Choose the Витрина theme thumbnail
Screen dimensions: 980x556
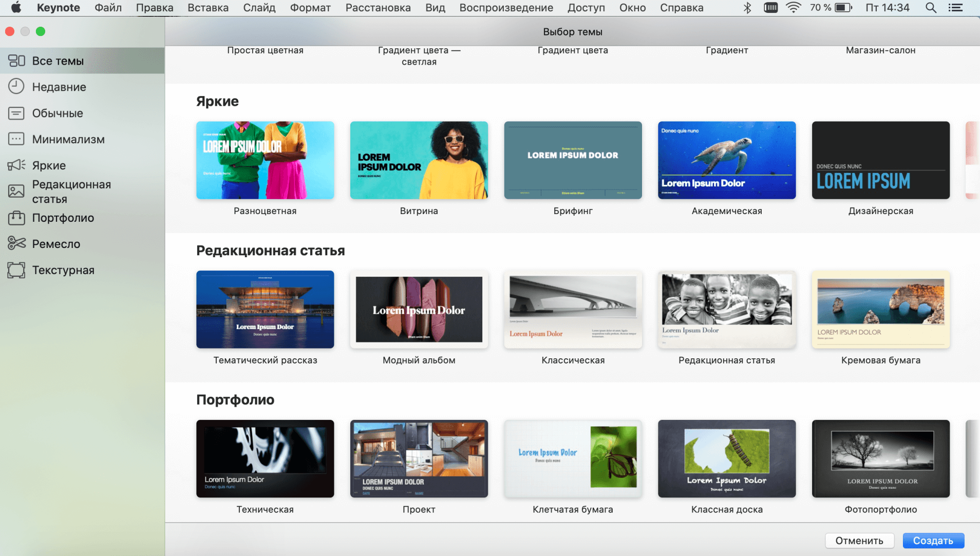tap(419, 160)
